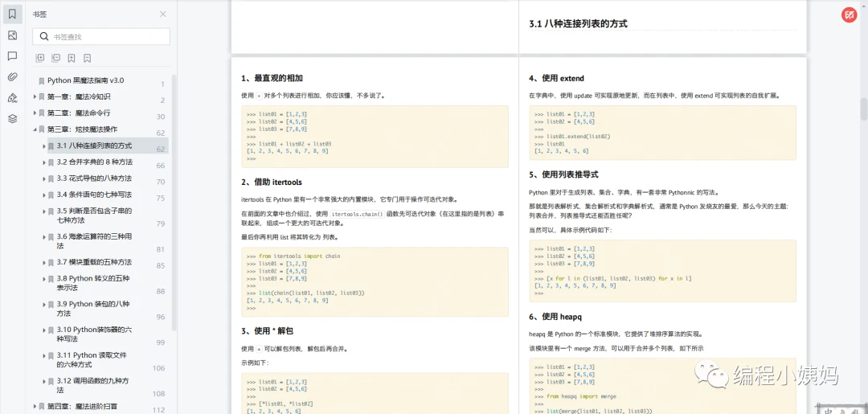Image resolution: width=868 pixels, height=414 pixels.
Task: Collapse the 第三章：炫技魔法操作 bookmark
Action: (35, 129)
